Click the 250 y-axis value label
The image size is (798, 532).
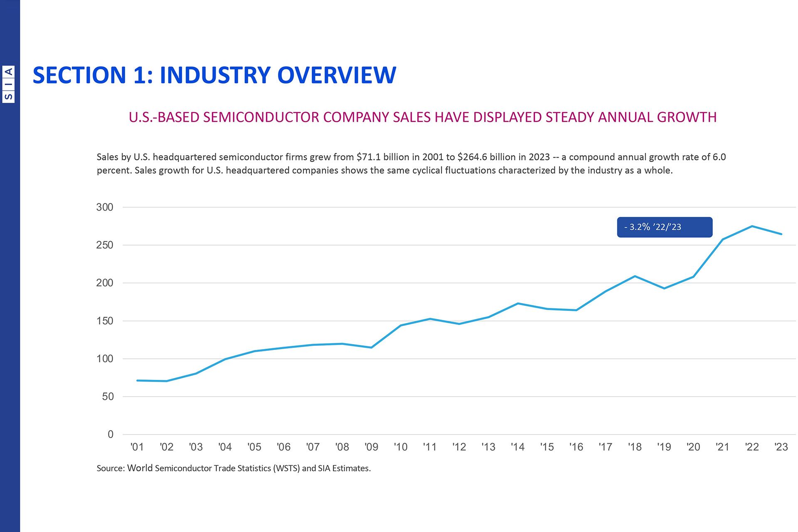105,245
